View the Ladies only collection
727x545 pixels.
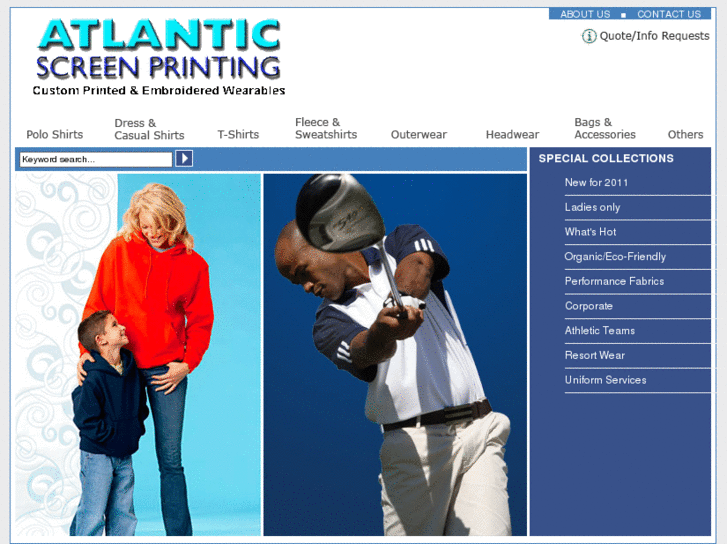point(592,207)
